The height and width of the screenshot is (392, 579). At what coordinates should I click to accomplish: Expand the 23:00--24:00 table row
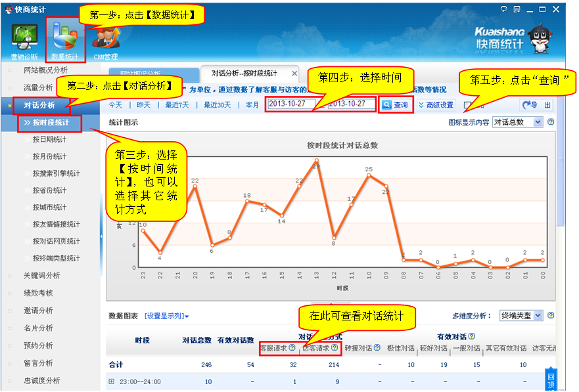click(x=112, y=381)
